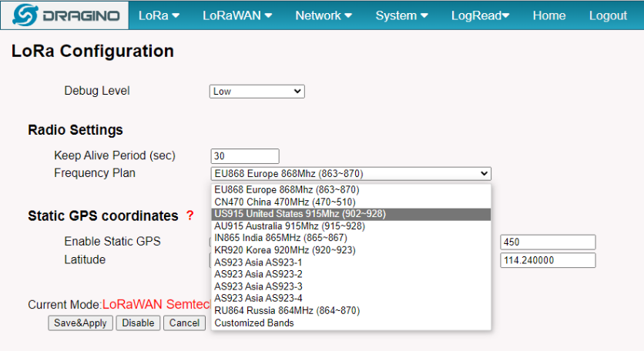Open the LoRa menu
Viewport: 644px width, 351px height.
click(x=159, y=15)
